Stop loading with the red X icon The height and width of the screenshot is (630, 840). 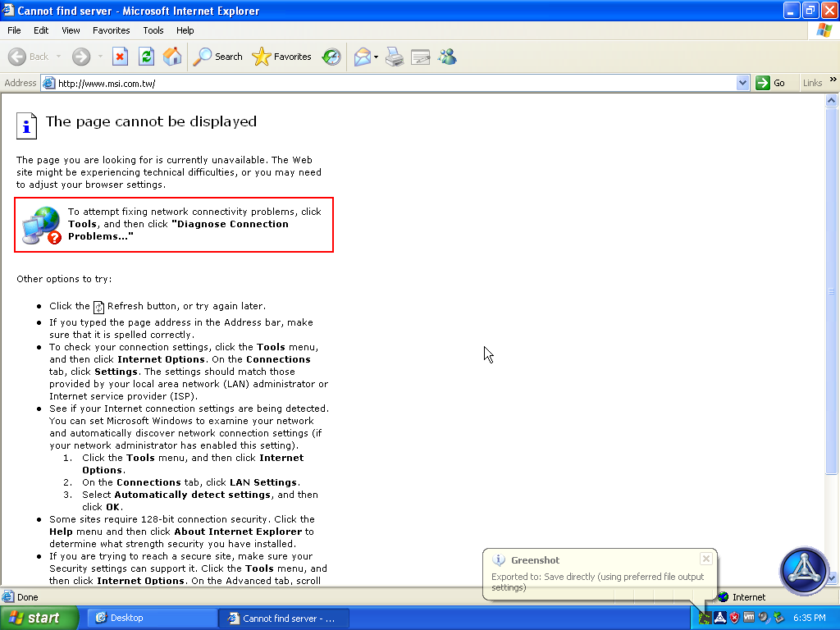(120, 57)
